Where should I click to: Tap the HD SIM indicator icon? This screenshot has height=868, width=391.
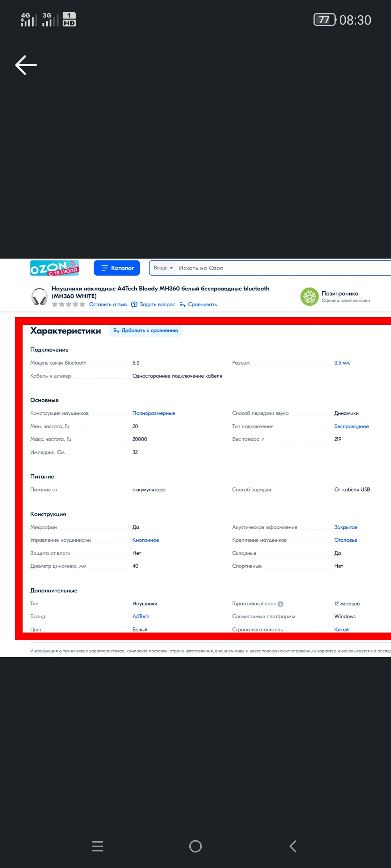(69, 20)
